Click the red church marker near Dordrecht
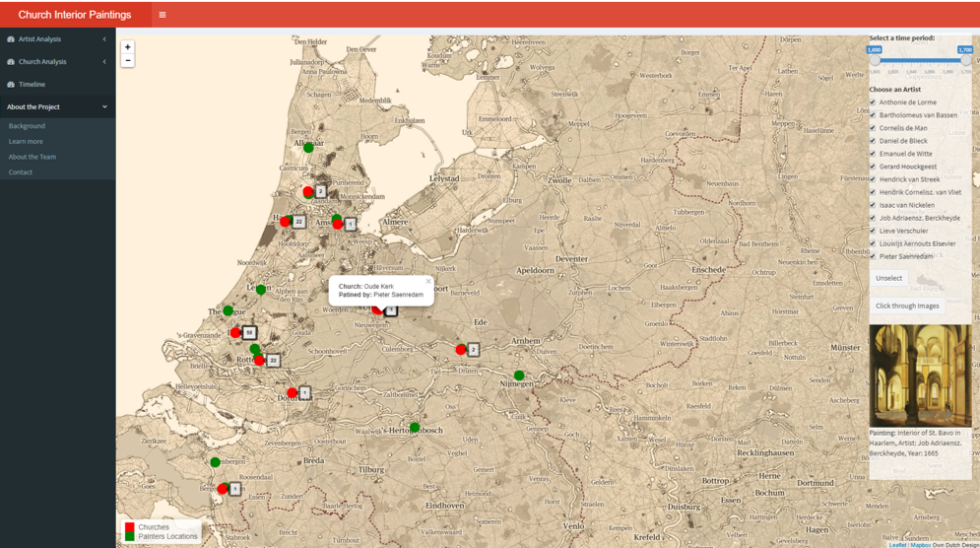The width and height of the screenshot is (980, 548). pyautogui.click(x=292, y=393)
